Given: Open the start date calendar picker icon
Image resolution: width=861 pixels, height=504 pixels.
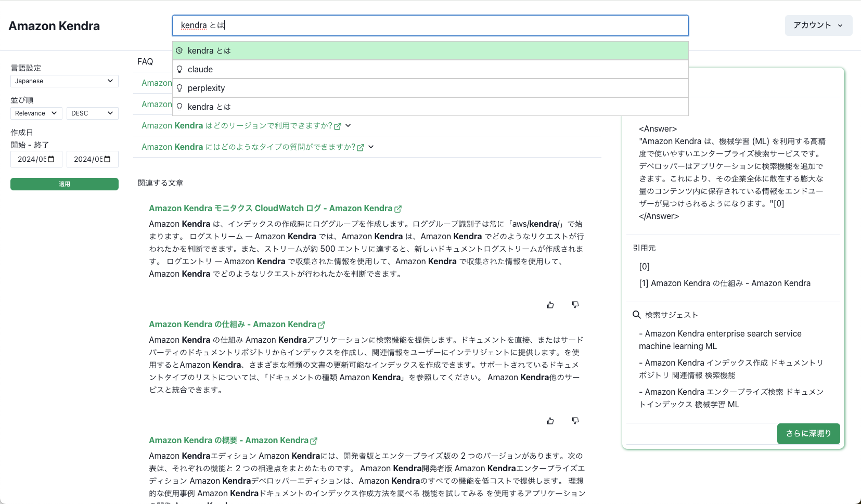Looking at the screenshot, I should click(x=51, y=159).
